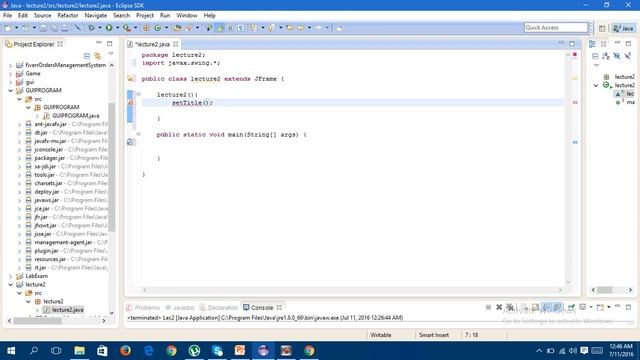Screen dimensions: 640x360
Task: Toggle Hide Static Members in Outline
Action: click(x=627, y=56)
